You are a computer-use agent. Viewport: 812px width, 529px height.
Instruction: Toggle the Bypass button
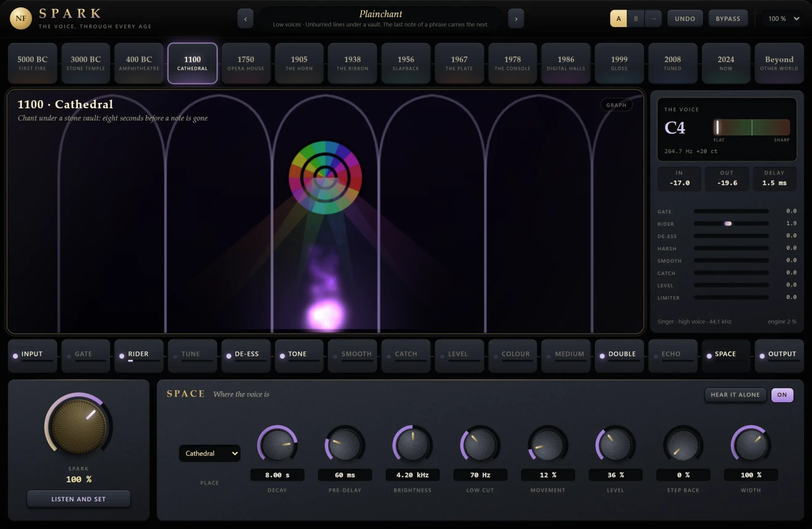728,19
